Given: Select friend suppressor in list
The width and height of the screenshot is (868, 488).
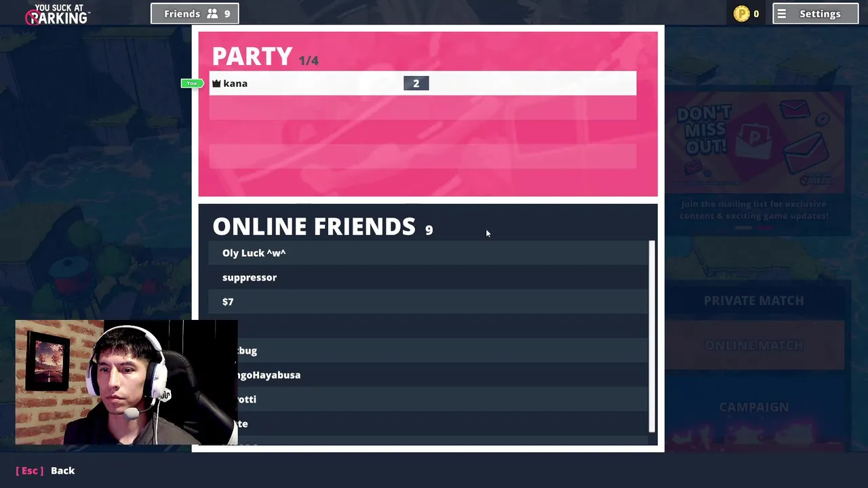Looking at the screenshot, I should (428, 277).
